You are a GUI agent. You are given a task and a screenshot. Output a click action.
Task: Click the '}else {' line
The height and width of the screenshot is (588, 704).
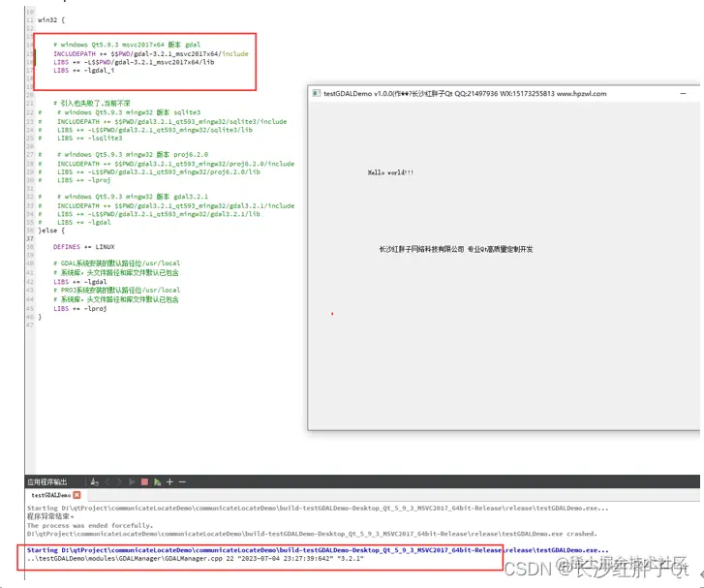pyautogui.click(x=51, y=231)
